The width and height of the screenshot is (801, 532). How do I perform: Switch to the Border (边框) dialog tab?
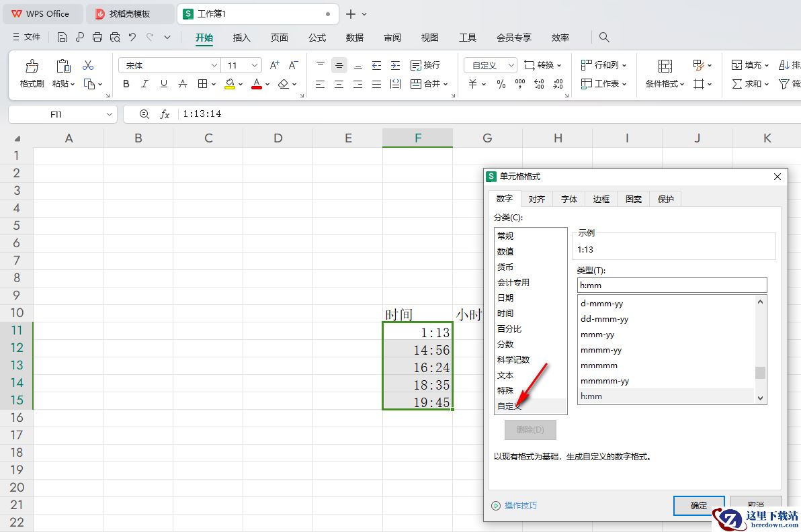click(601, 199)
